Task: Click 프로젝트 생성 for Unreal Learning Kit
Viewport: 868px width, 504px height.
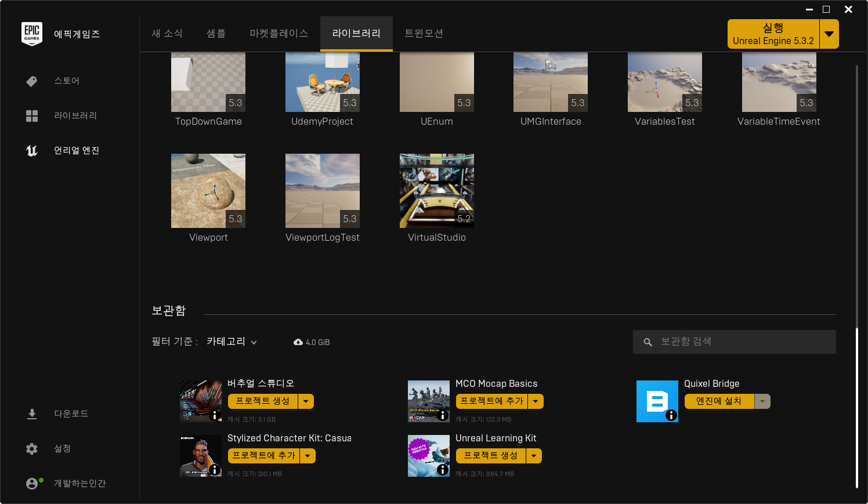Action: coord(491,456)
